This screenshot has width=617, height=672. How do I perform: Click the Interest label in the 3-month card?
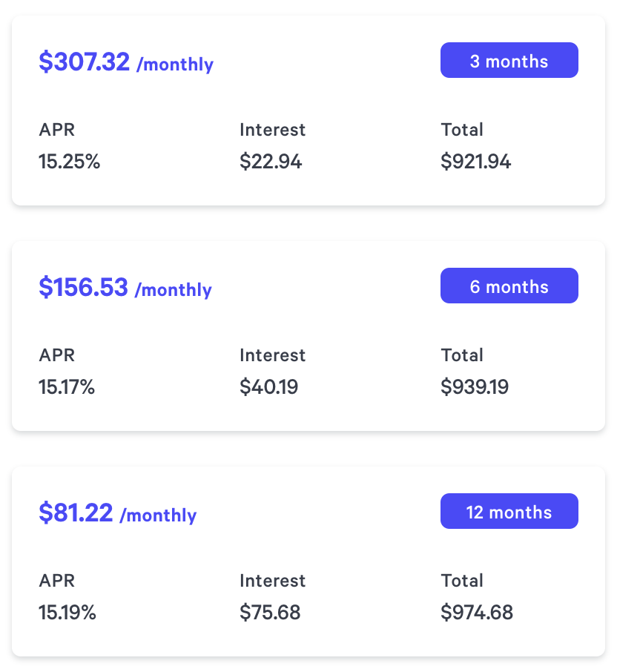pyautogui.click(x=272, y=130)
